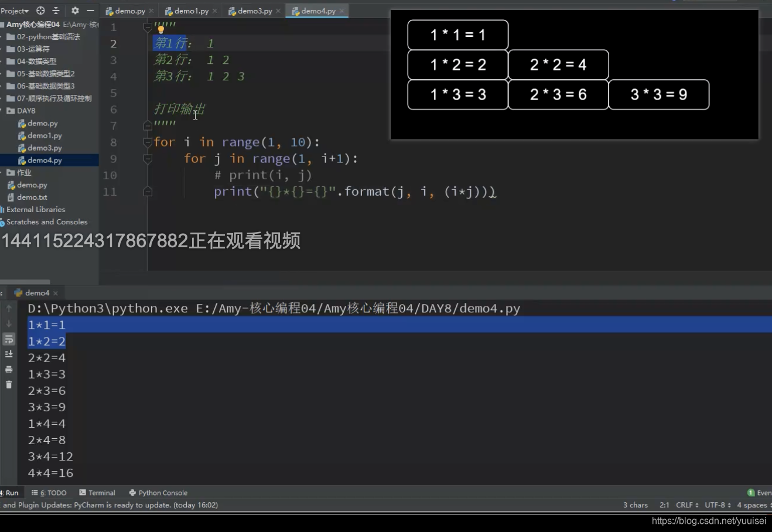
Task: Expand the 06-基础数据类型3 folder
Action: pos(40,86)
